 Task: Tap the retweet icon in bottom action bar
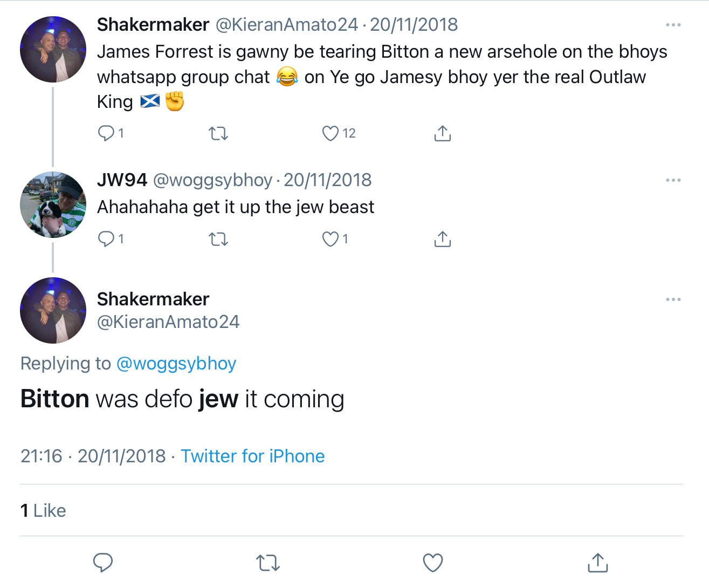pyautogui.click(x=267, y=563)
